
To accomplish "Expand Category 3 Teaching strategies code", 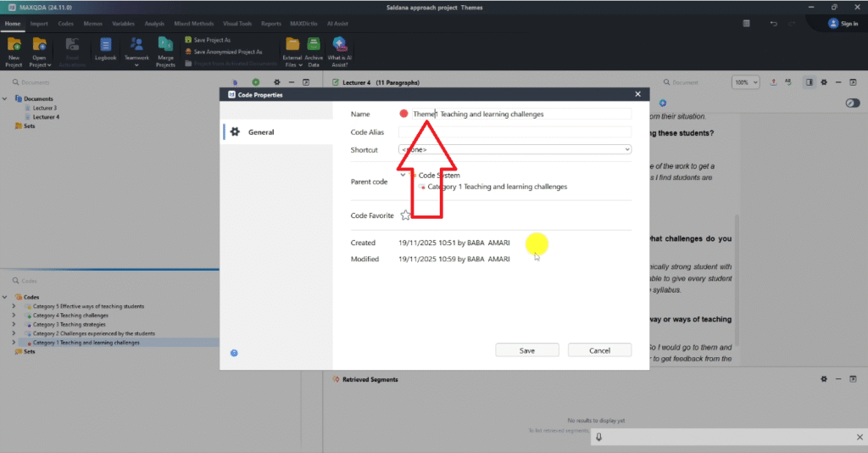I will 14,324.
